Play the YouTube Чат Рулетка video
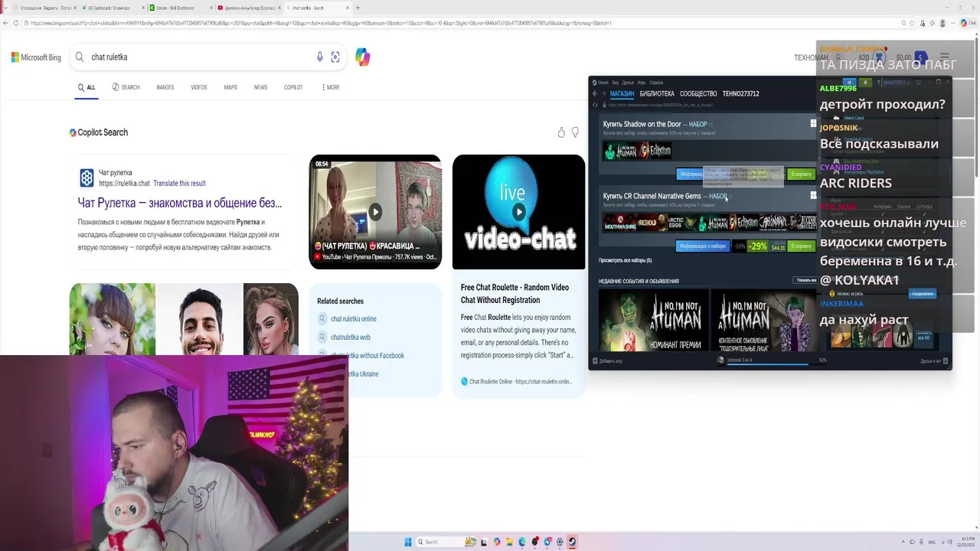 coord(375,212)
